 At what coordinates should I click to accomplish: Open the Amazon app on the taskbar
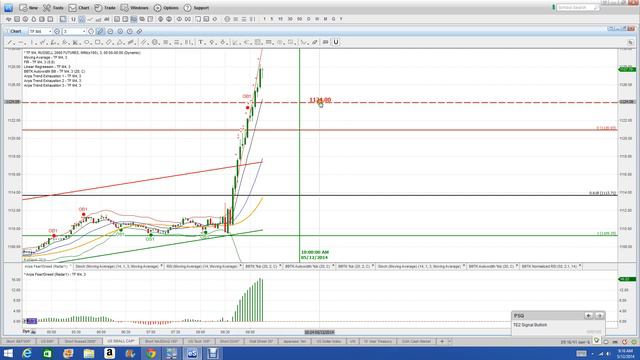click(x=109, y=353)
